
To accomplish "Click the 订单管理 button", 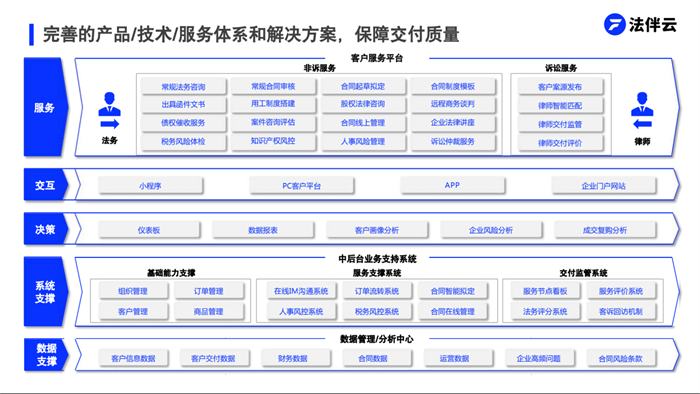I will pyautogui.click(x=209, y=291).
